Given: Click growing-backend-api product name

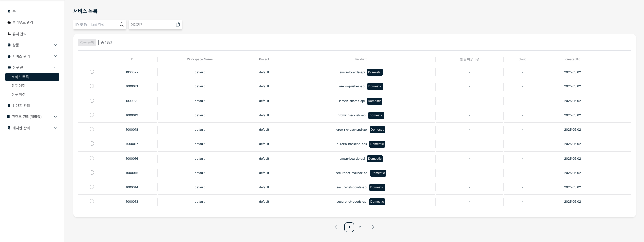Looking at the screenshot, I should pos(352,130).
